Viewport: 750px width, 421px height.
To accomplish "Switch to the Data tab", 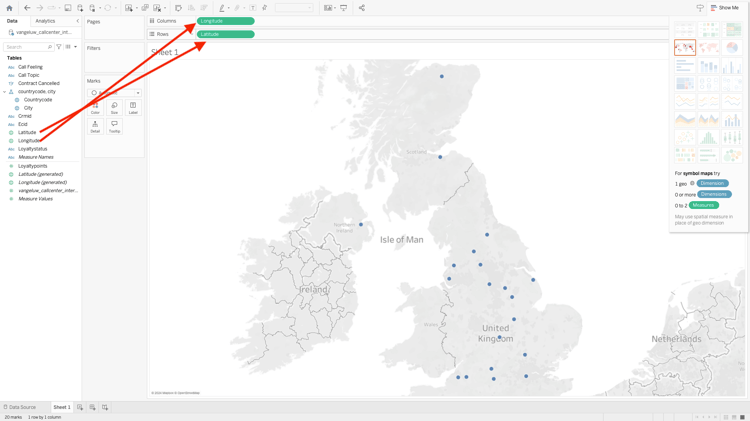I will [12, 21].
